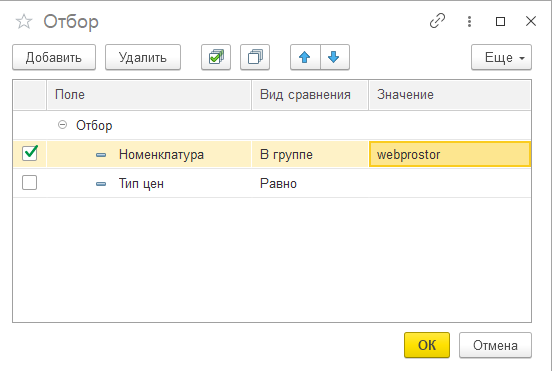Select the Номенклатура field cell
Screen dimensions: 552x371
click(149, 154)
